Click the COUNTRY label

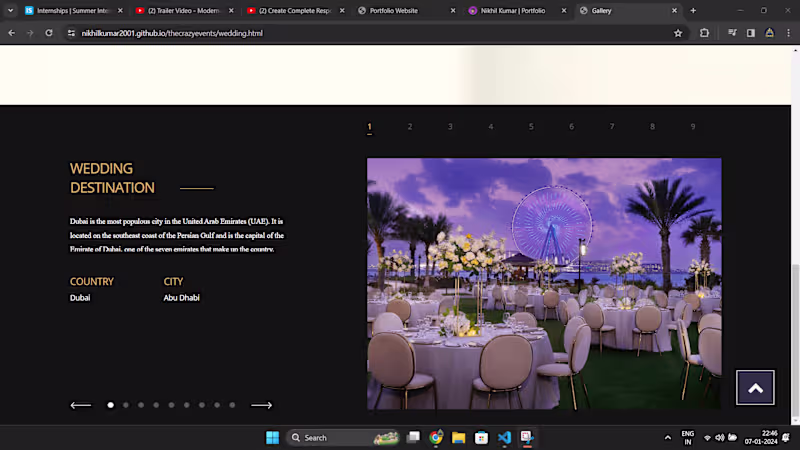pos(92,282)
